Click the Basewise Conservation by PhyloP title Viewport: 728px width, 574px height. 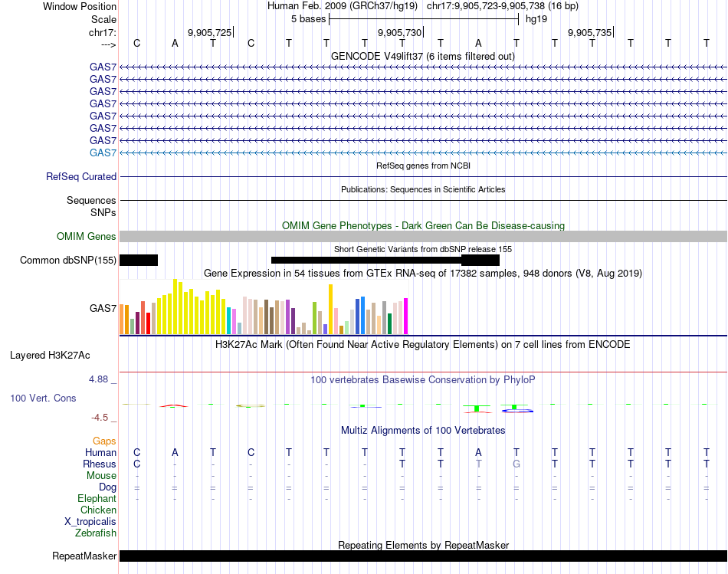(423, 380)
